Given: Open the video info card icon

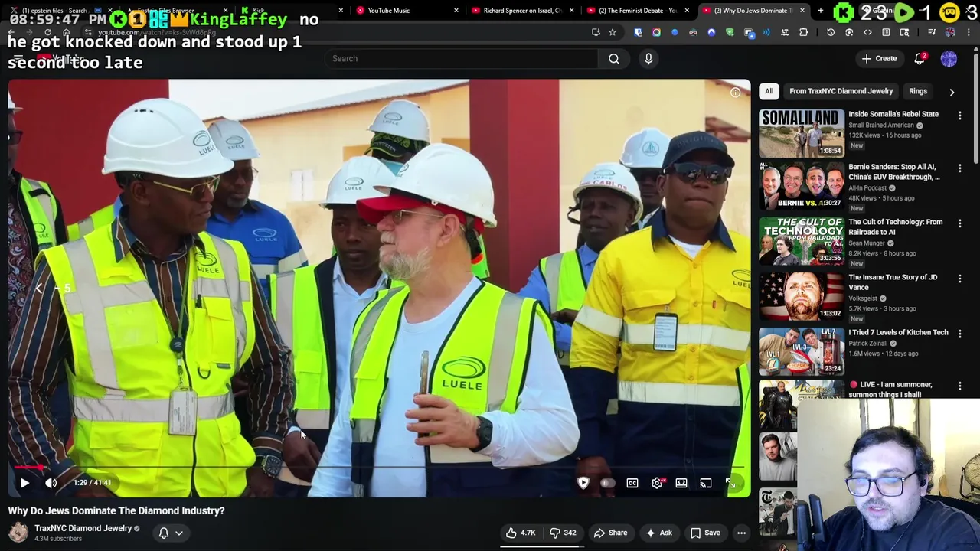Looking at the screenshot, I should 735,93.
